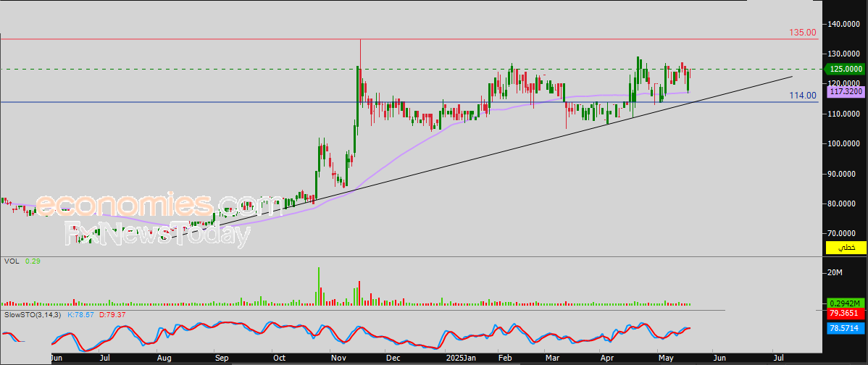Select the purple 117.3200 moving average tag
This screenshot has width=868, height=365.
(846, 92)
